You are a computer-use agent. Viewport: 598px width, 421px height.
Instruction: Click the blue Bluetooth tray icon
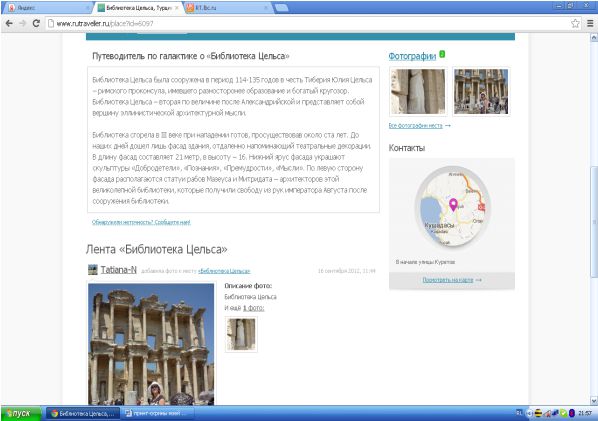(x=572, y=413)
